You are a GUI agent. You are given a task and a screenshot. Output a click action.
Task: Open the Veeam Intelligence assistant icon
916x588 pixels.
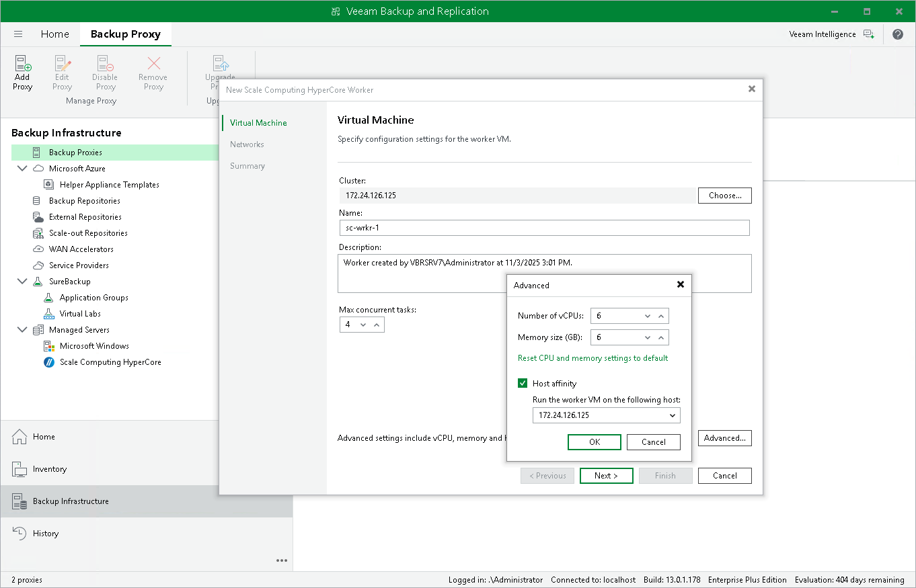click(x=869, y=34)
